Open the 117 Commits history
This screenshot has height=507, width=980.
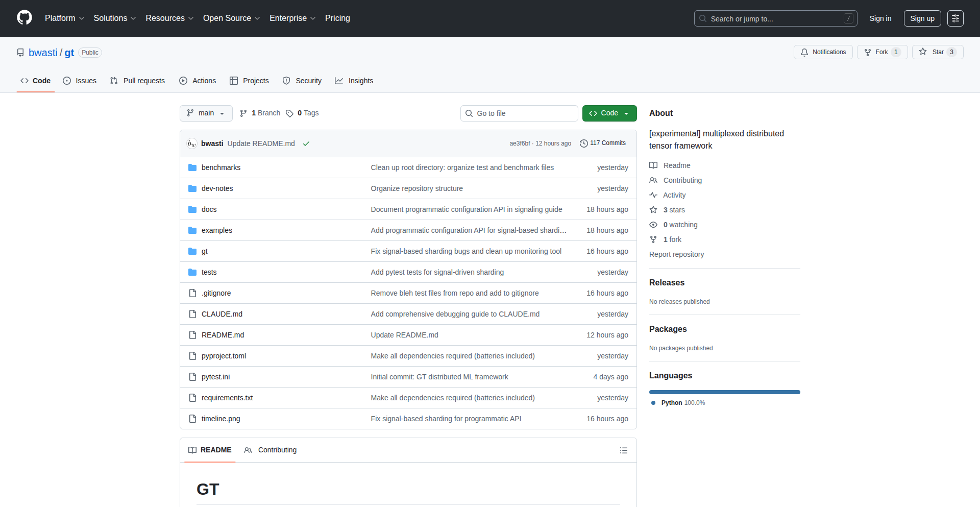[x=603, y=143]
